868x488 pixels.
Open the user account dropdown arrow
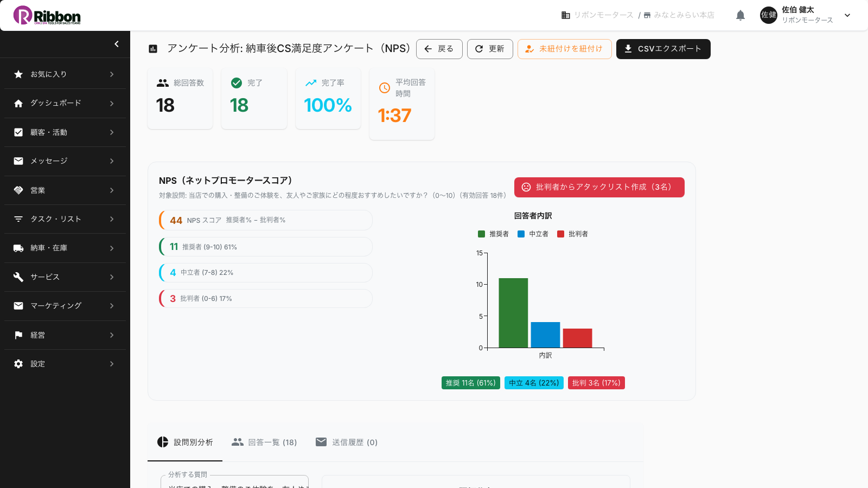pyautogui.click(x=847, y=15)
